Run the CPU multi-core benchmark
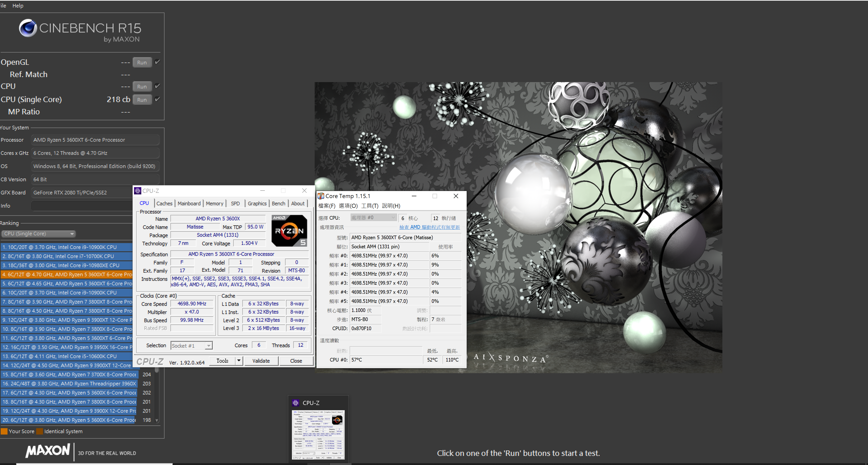The image size is (868, 465). point(142,87)
